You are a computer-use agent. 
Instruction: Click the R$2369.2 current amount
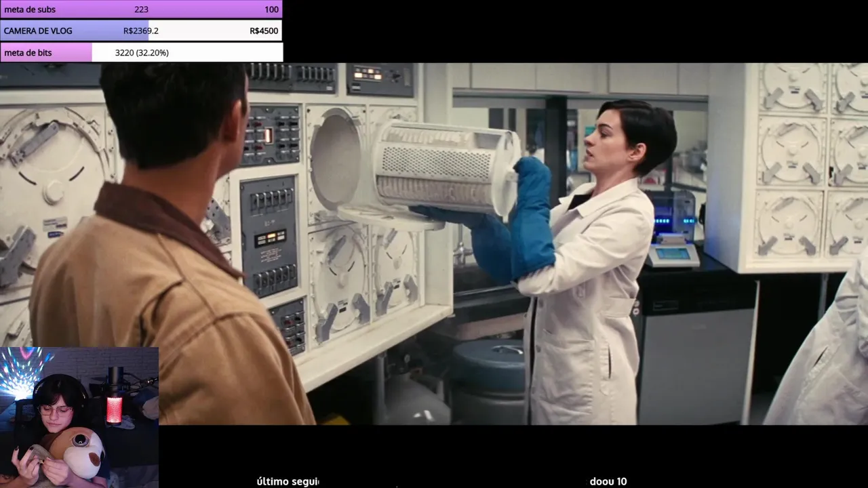pyautogui.click(x=141, y=30)
